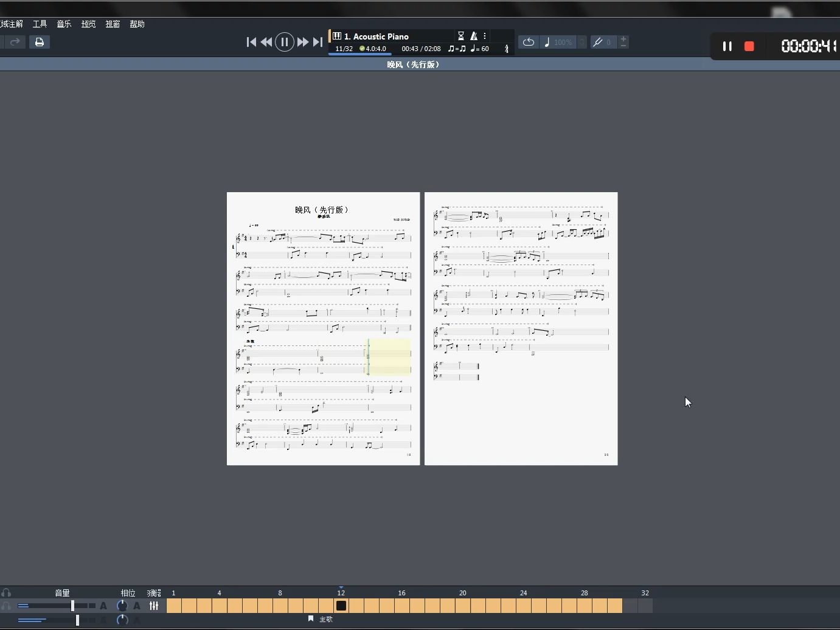Screen dimensions: 840x630
Task: Click the 相位 column header
Action: [128, 593]
